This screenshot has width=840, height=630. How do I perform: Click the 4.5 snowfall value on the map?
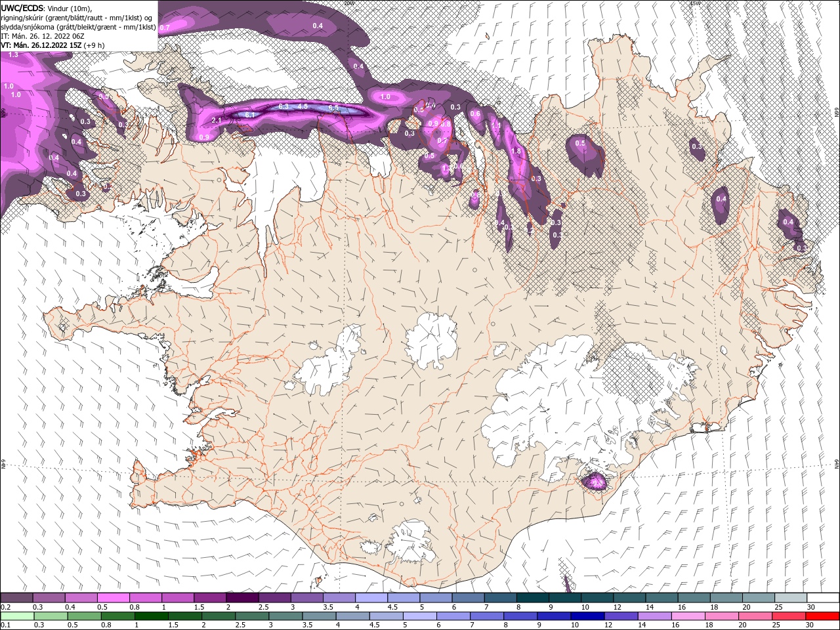pyautogui.click(x=303, y=106)
